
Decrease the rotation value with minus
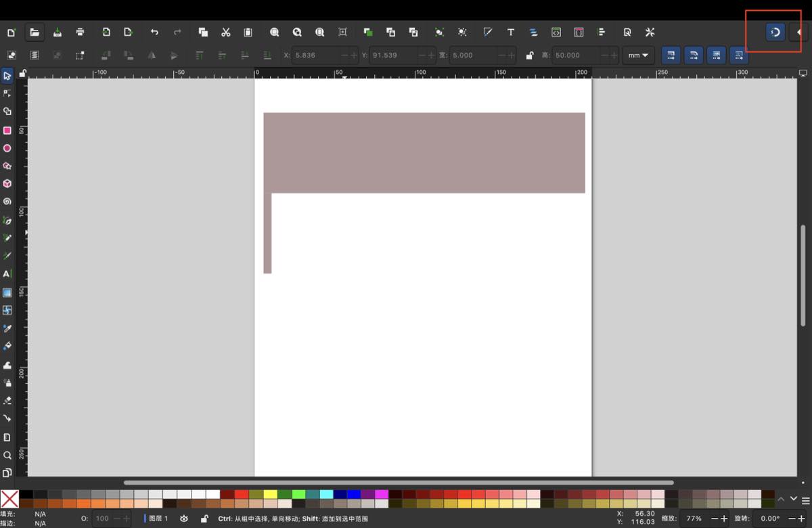click(x=790, y=519)
